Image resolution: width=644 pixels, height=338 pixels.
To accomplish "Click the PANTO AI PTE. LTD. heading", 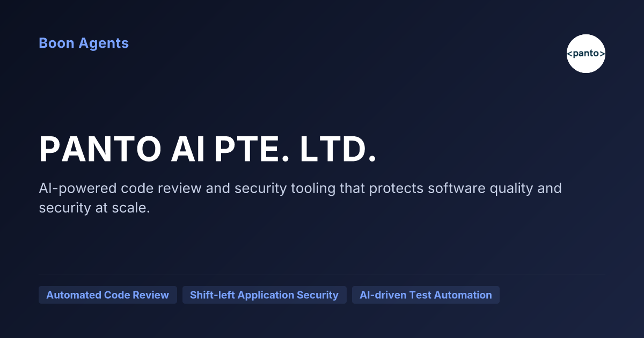I will (208, 149).
